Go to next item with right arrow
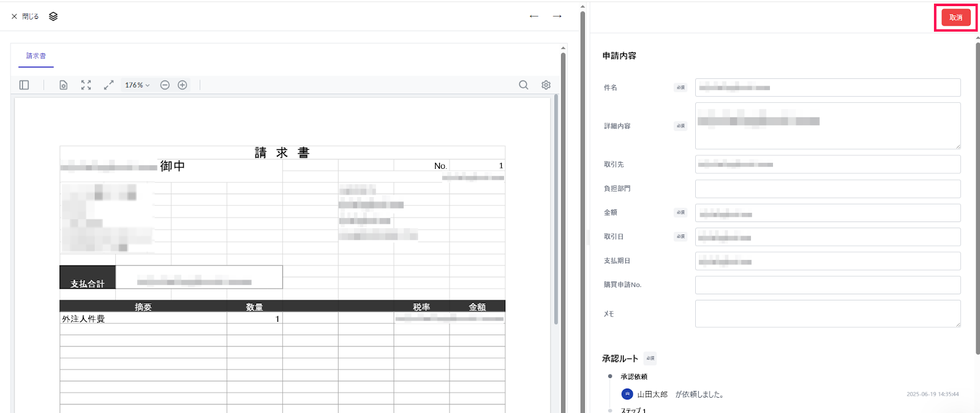Viewport: 980px width, 413px height. pos(557,16)
